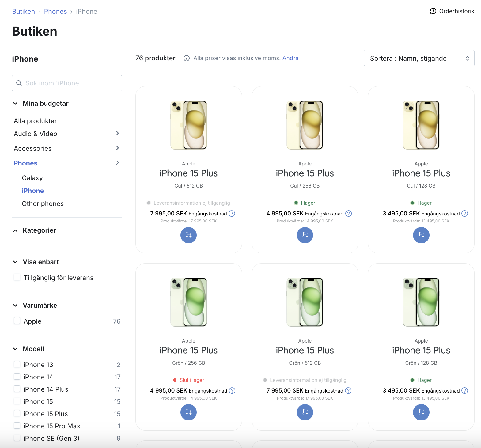The height and width of the screenshot is (448, 481).
Task: Click the search magnifier icon
Action: point(19,83)
